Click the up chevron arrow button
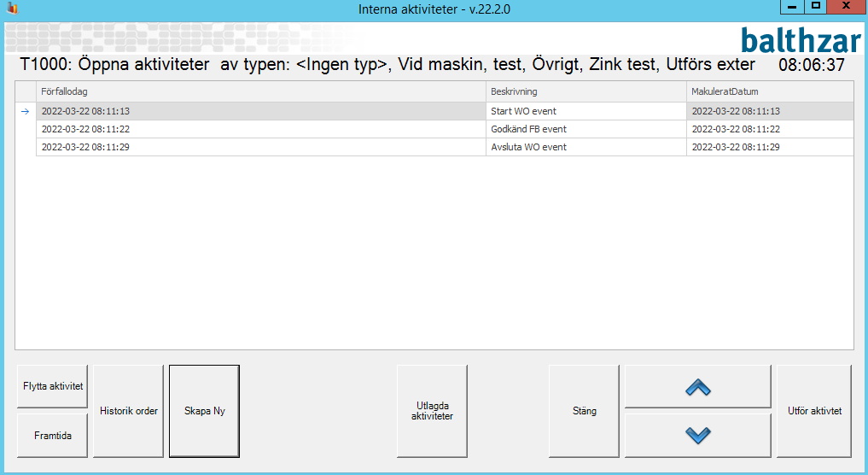 click(697, 386)
